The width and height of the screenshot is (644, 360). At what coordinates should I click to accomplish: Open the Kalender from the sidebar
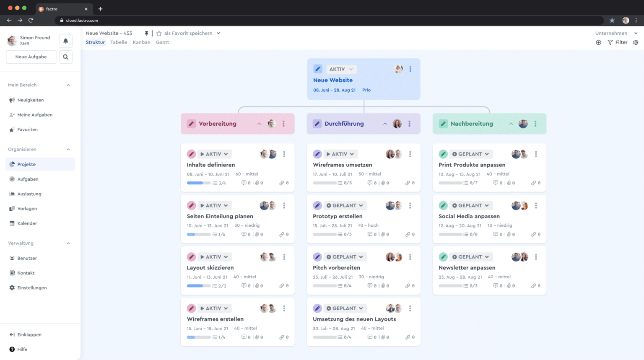pyautogui.click(x=26, y=223)
